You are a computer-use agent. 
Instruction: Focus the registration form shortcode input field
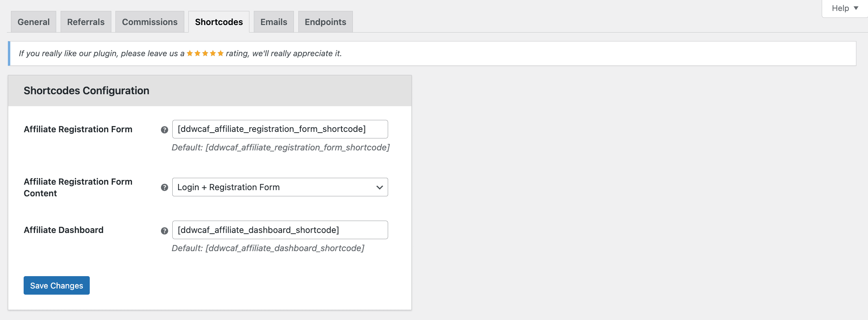coord(280,129)
